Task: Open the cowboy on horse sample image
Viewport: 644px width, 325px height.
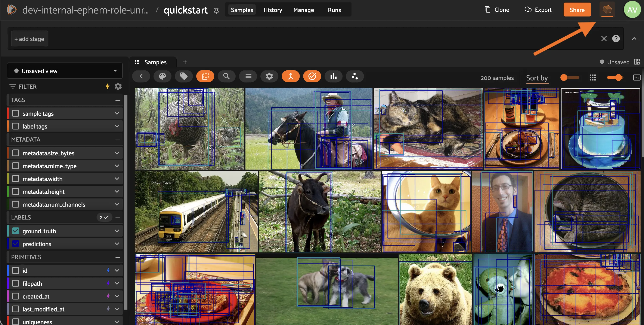Action: [x=309, y=128]
